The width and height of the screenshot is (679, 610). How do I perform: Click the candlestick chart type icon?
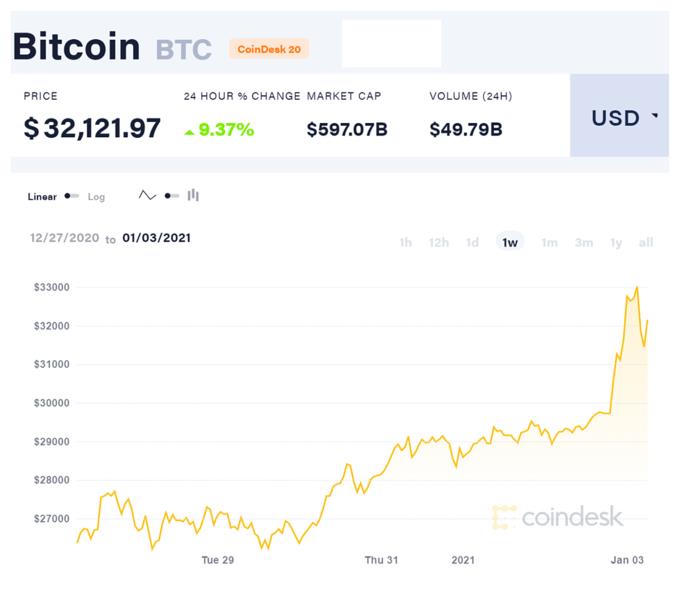coord(193,196)
